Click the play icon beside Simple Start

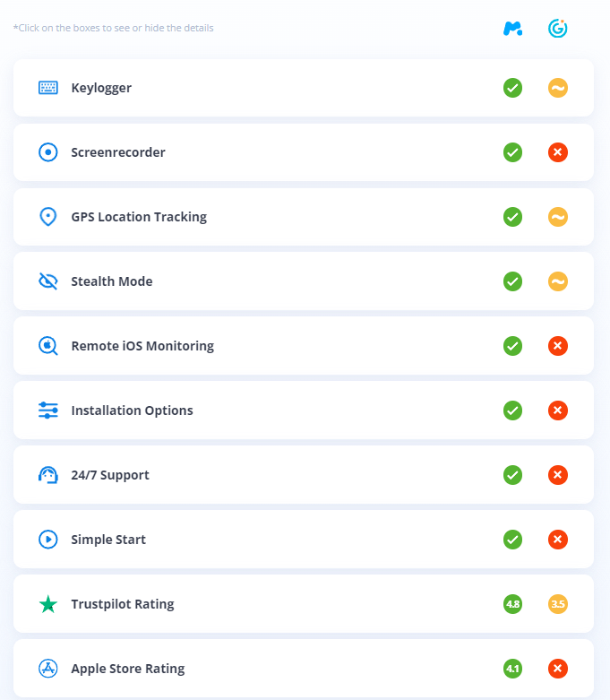click(x=47, y=540)
